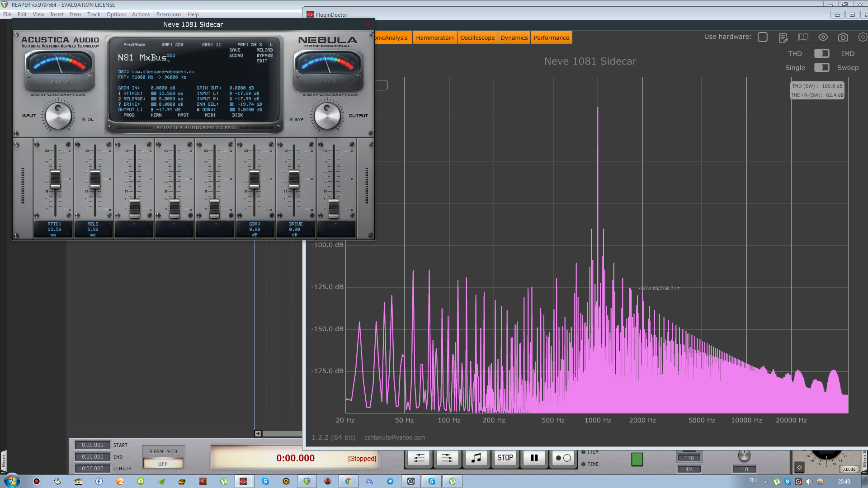Click RELOAD on the Nebula display
Screen dimensions: 868x488
click(x=264, y=50)
